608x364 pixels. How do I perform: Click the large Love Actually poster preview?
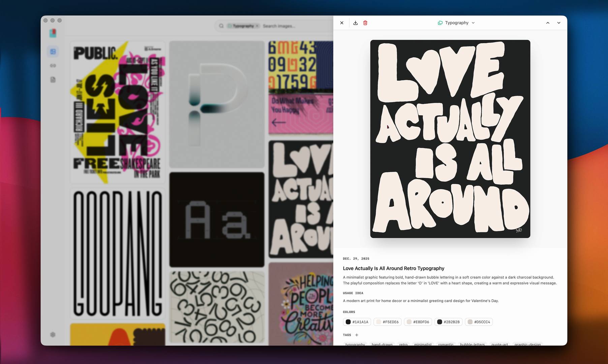point(450,139)
